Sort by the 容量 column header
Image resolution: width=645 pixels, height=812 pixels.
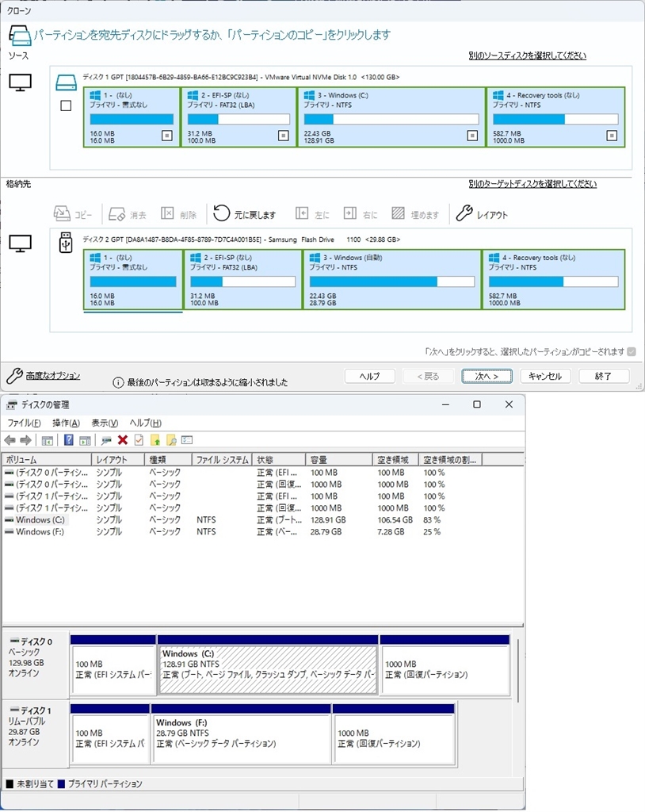pos(338,459)
